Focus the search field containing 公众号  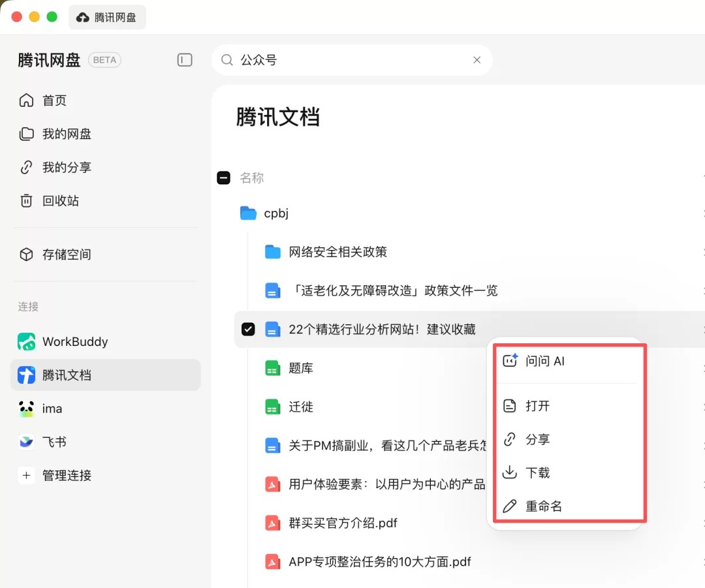(x=352, y=60)
